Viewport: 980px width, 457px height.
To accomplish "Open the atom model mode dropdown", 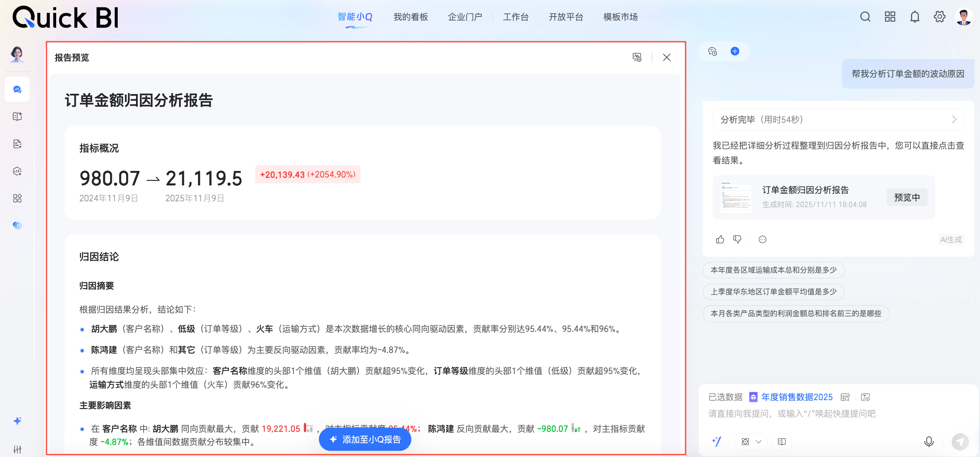I will pos(751,441).
